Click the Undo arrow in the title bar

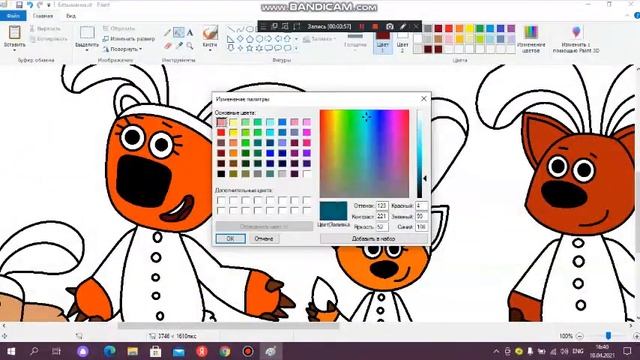pyautogui.click(x=30, y=5)
